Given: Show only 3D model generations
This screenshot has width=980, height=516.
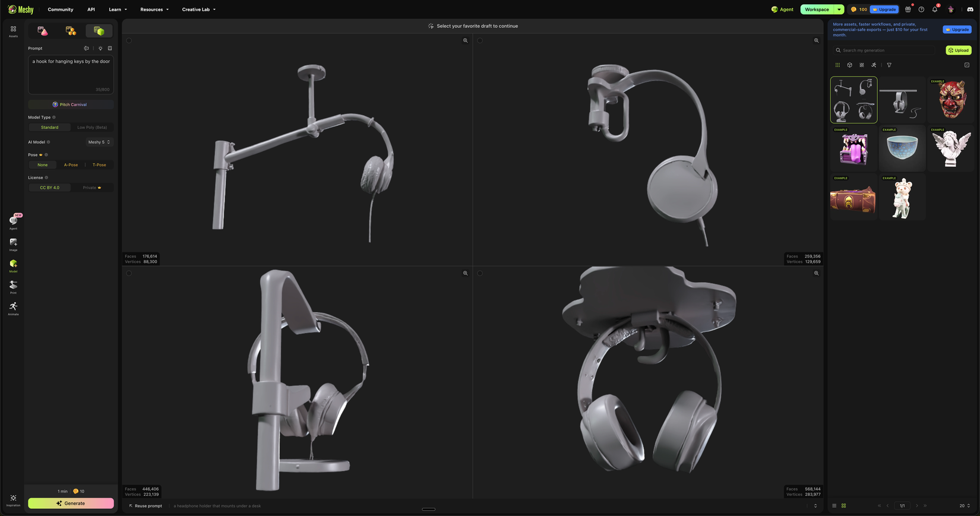Looking at the screenshot, I should pyautogui.click(x=849, y=65).
